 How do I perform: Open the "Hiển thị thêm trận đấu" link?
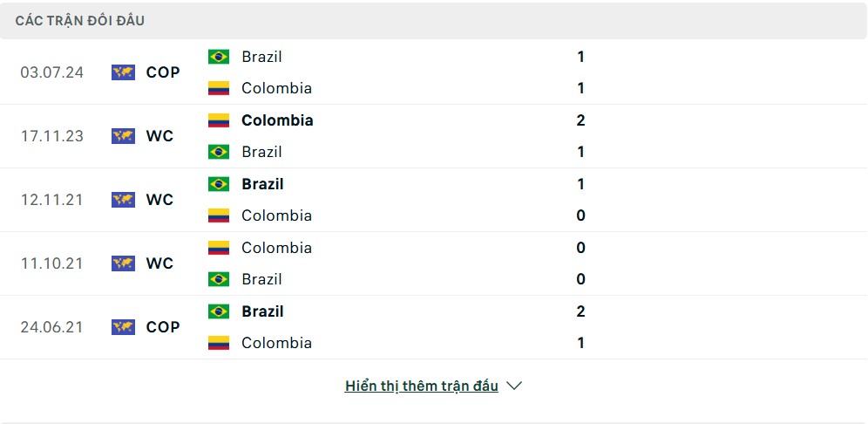[421, 386]
